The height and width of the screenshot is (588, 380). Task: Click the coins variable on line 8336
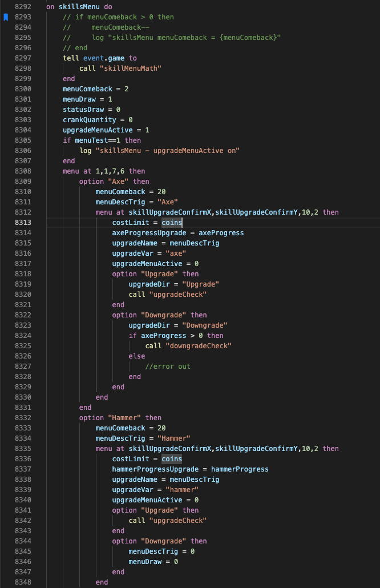click(x=172, y=459)
